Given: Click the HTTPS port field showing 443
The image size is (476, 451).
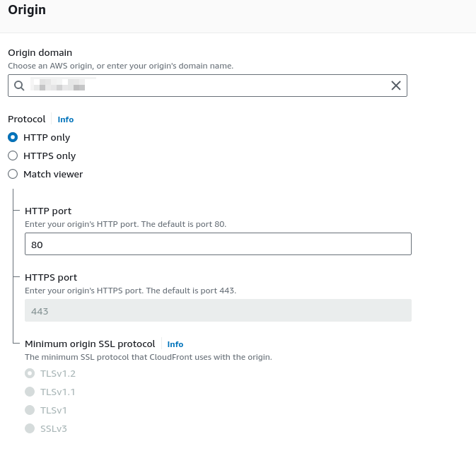Looking at the screenshot, I should 218,310.
